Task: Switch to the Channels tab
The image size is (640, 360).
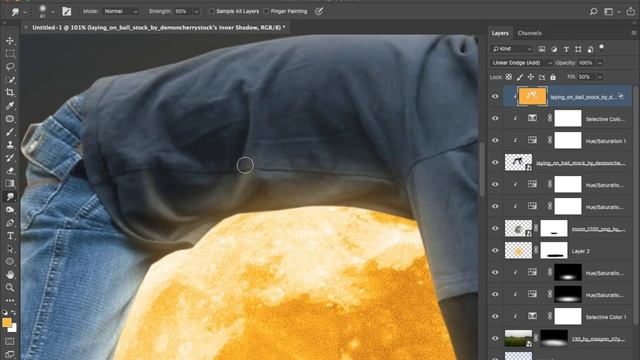Action: (529, 33)
